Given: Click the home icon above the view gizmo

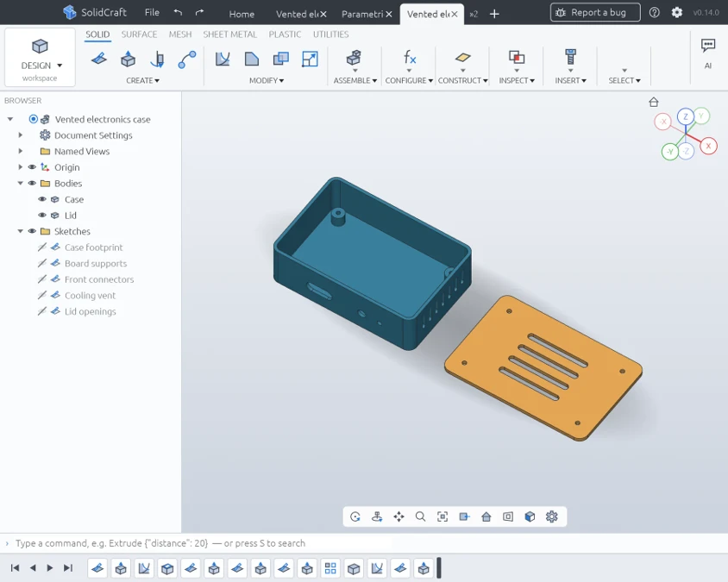Looking at the screenshot, I should pos(654,102).
